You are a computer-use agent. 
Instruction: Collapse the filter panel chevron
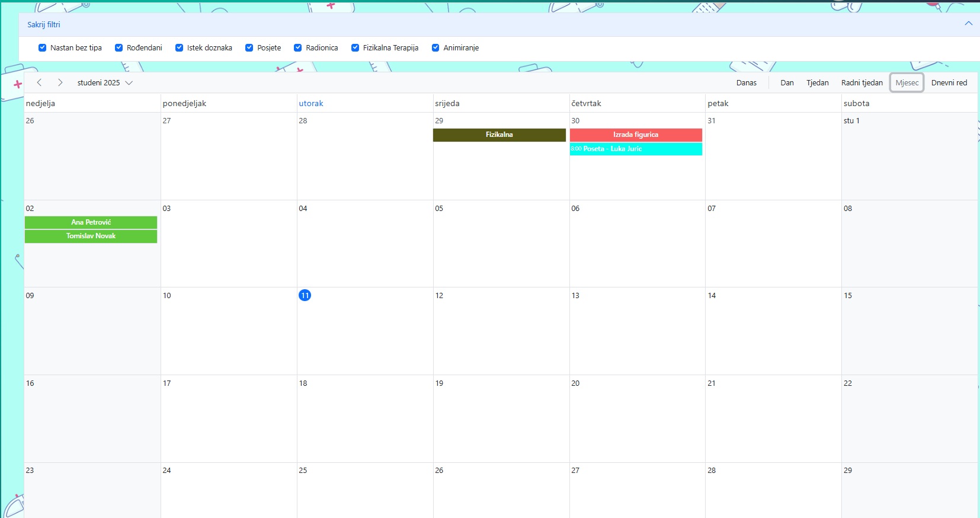(968, 24)
